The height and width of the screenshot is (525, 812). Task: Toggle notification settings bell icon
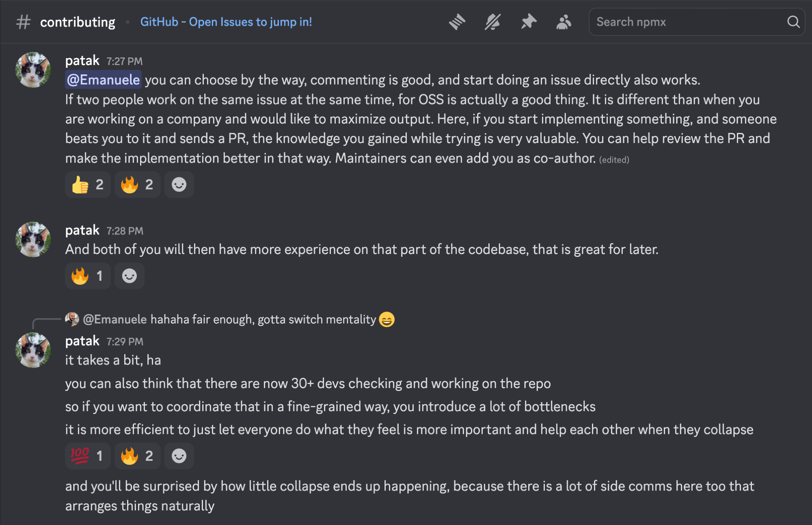pyautogui.click(x=492, y=22)
